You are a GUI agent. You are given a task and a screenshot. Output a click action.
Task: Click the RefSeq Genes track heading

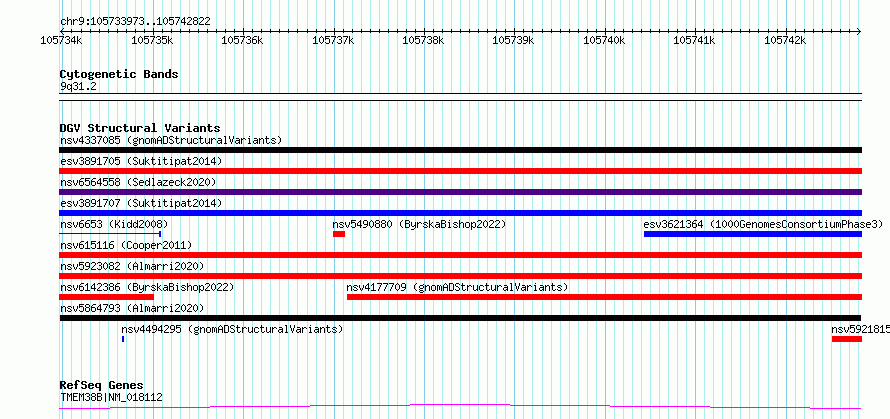(102, 385)
